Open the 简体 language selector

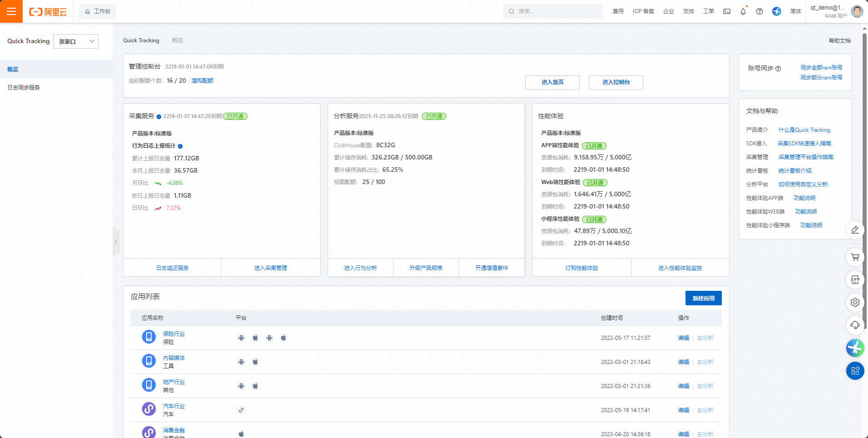click(x=796, y=11)
